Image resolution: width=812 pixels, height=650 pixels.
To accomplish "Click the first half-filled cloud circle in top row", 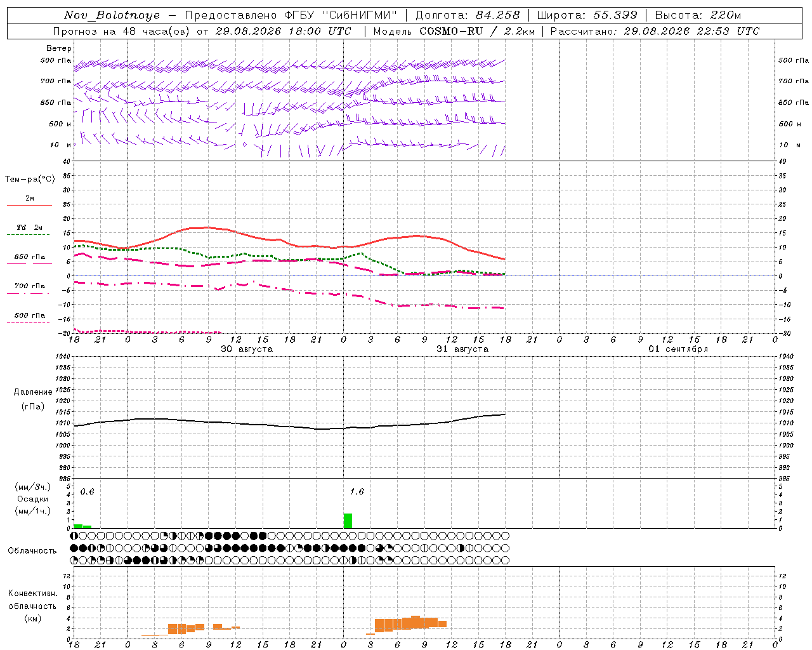I will 74,536.
